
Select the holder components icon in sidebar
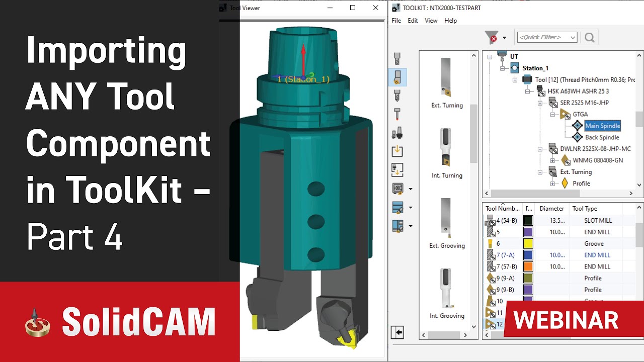pyautogui.click(x=397, y=133)
